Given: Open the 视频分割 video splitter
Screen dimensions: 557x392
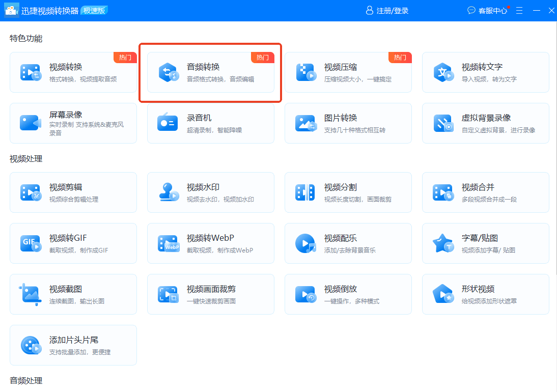Looking at the screenshot, I should pos(348,192).
